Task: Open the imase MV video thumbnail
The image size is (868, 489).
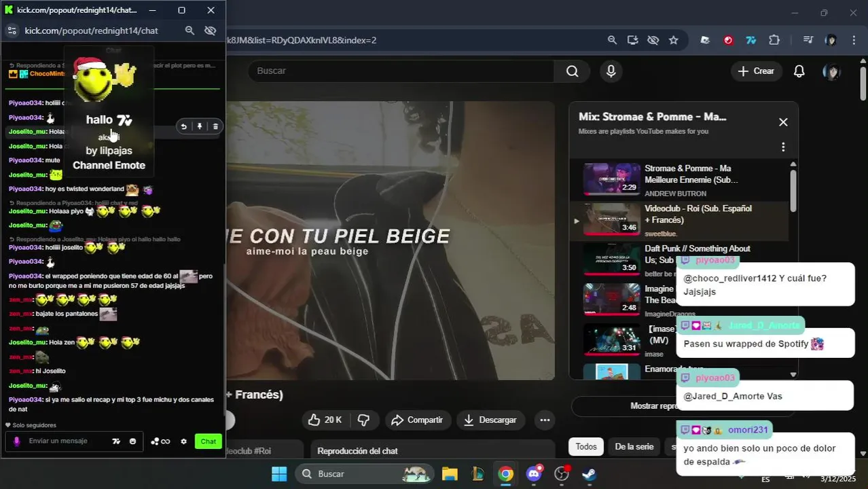Action: click(x=612, y=340)
